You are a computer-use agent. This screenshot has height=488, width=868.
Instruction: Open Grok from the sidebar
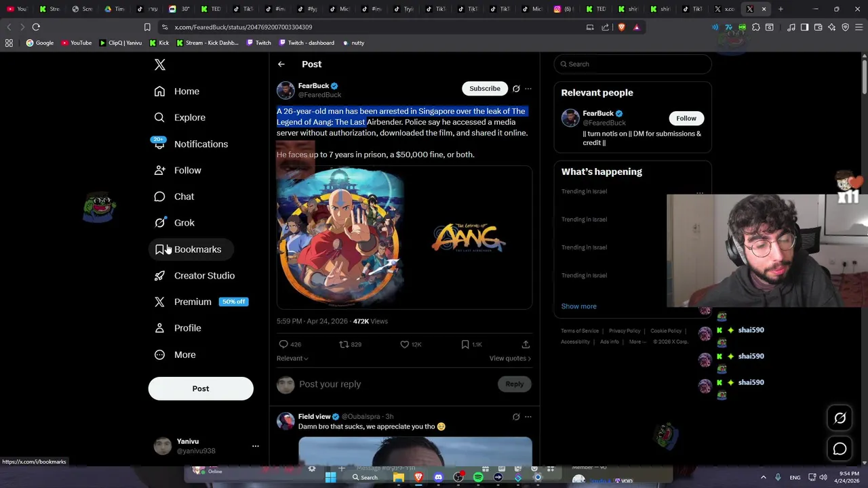tap(174, 223)
